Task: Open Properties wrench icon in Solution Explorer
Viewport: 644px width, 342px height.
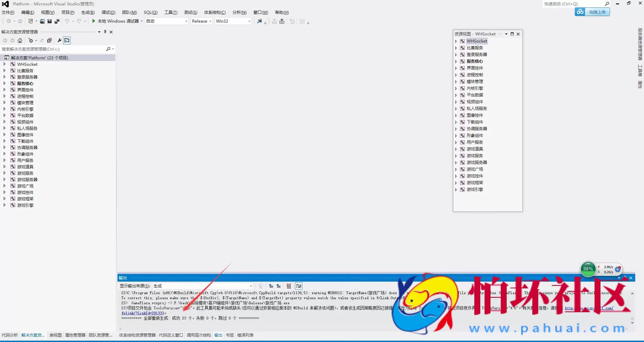Action: pyautogui.click(x=59, y=40)
